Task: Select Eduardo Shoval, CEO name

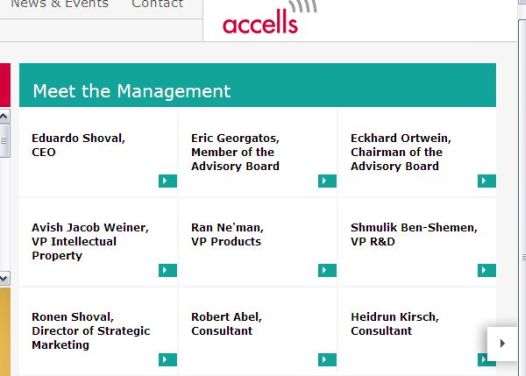Action: [x=78, y=145]
